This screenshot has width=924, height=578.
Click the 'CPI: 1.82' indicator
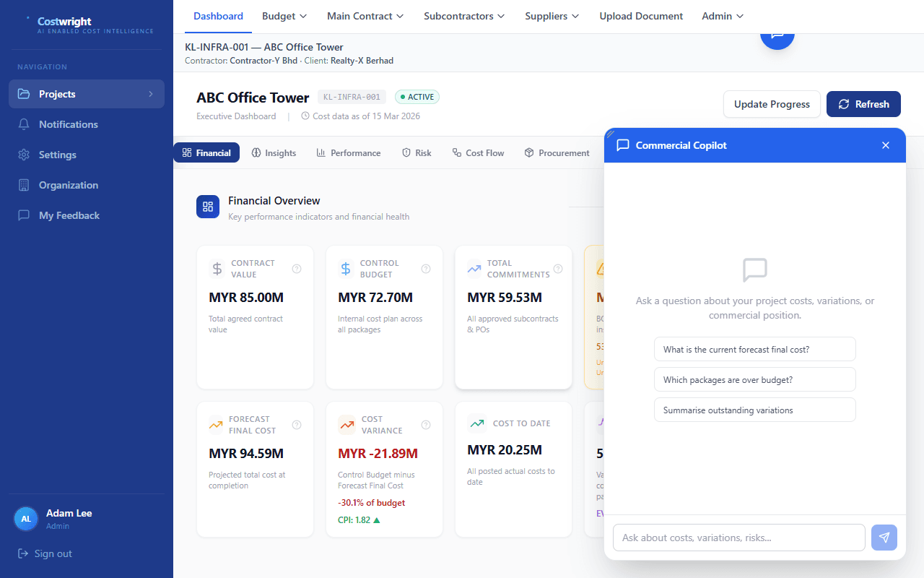pyautogui.click(x=359, y=519)
